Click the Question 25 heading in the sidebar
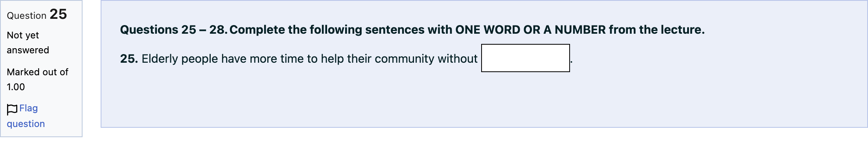Image resolution: width=868 pixels, height=156 pixels. point(37,15)
